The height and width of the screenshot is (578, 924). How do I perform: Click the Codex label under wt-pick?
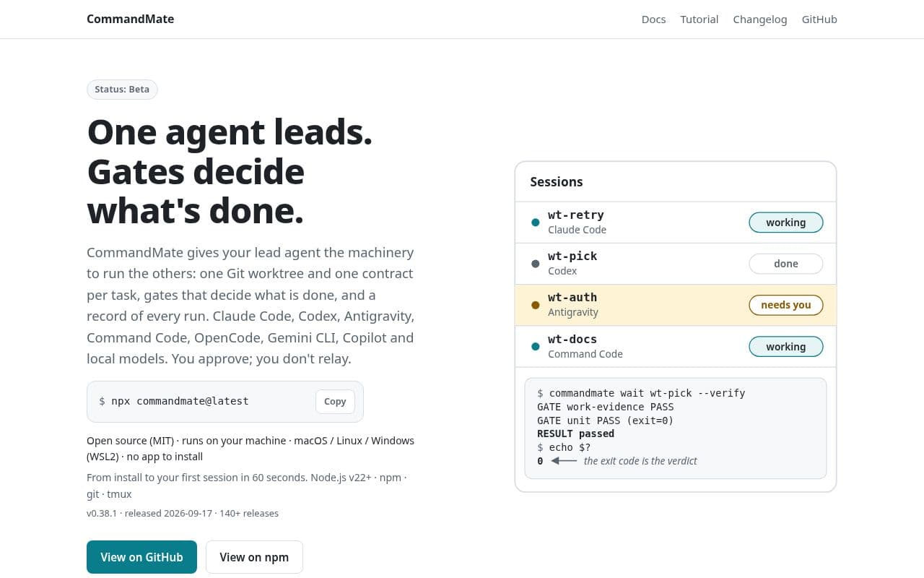(x=562, y=271)
